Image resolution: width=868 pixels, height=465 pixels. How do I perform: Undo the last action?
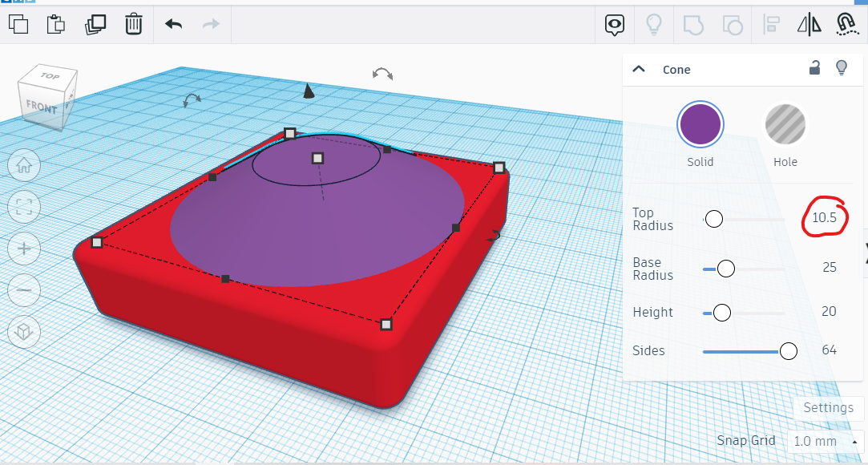click(x=172, y=24)
